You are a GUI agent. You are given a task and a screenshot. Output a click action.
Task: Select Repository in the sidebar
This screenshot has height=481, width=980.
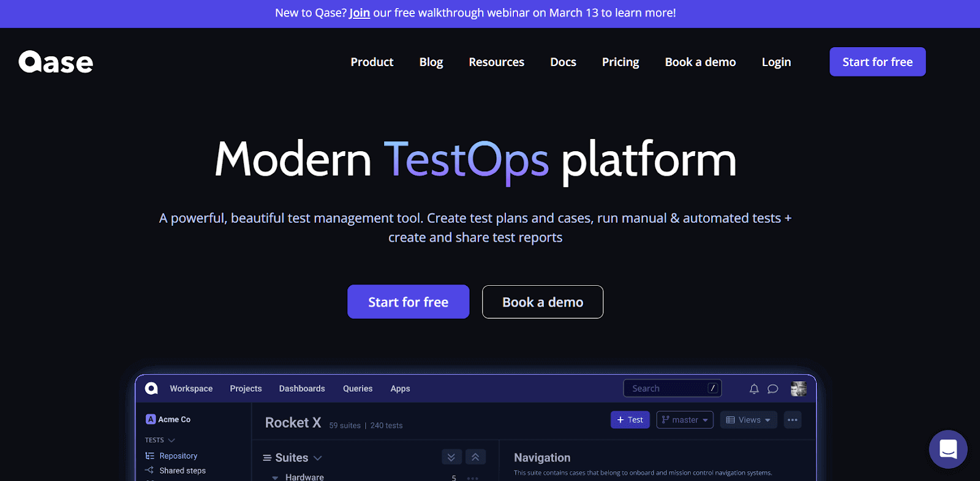coord(178,456)
